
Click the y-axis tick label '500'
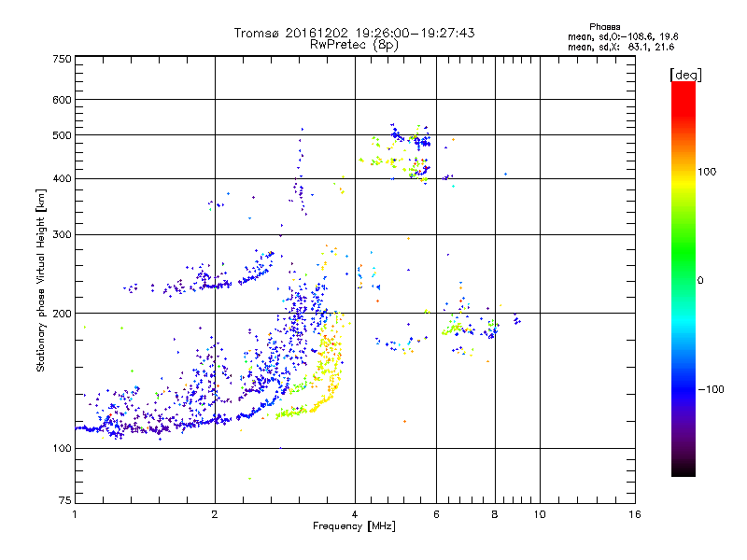(x=62, y=135)
